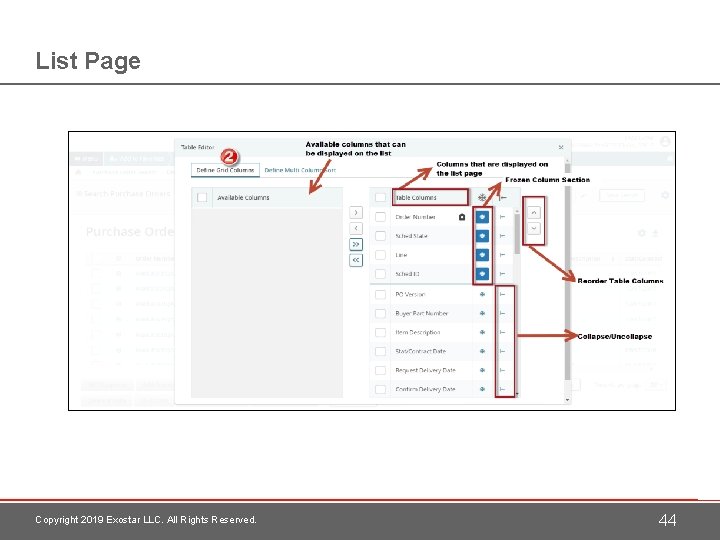Check the Available Columns select-all checkbox

tap(202, 197)
